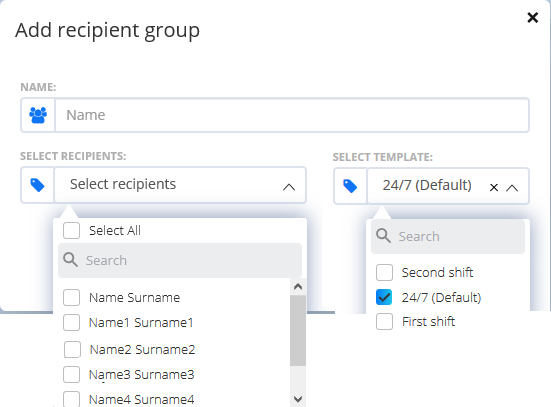Check the Name4 Surname4 recipient
The height and width of the screenshot is (407, 551).
coord(71,399)
